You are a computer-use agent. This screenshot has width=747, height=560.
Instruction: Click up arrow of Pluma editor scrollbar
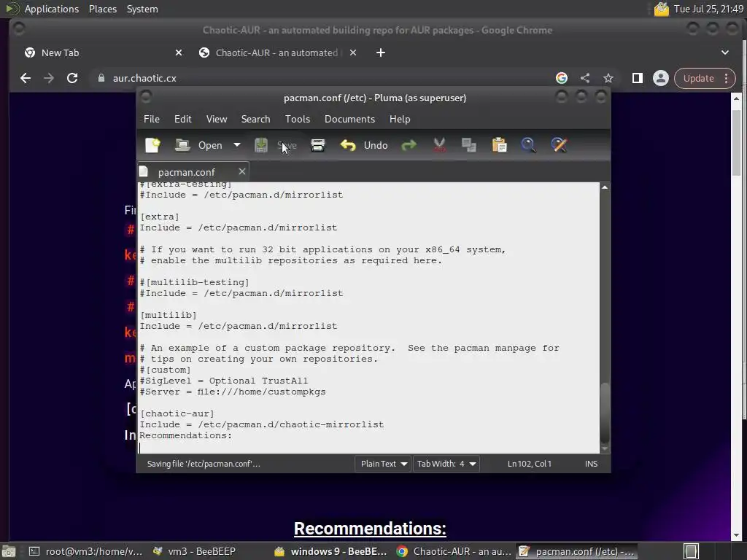tap(605, 187)
